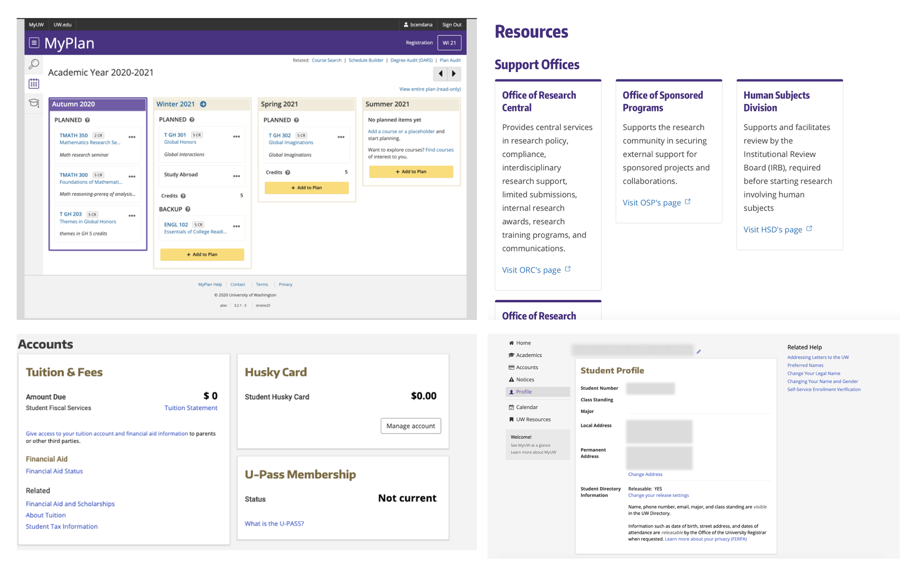Viewport: 924px width, 579px height.
Task: Open help icon beside Winter PLANNED
Action: coord(192,119)
